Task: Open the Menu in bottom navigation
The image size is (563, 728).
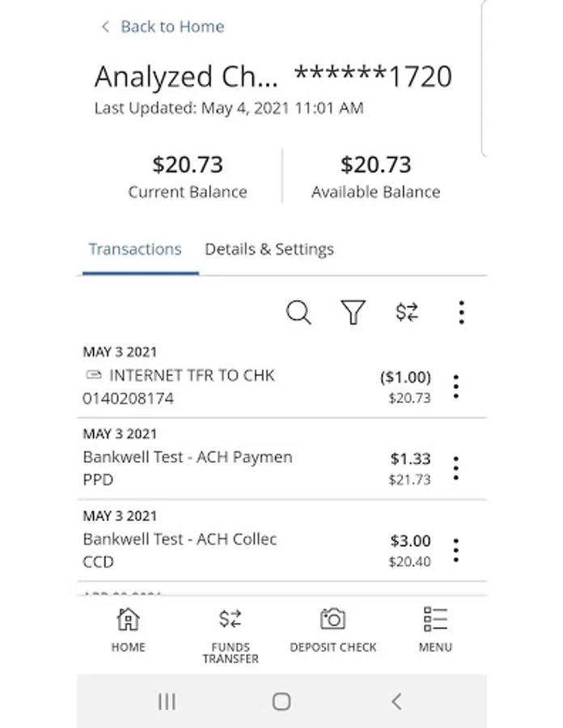Action: (435, 629)
